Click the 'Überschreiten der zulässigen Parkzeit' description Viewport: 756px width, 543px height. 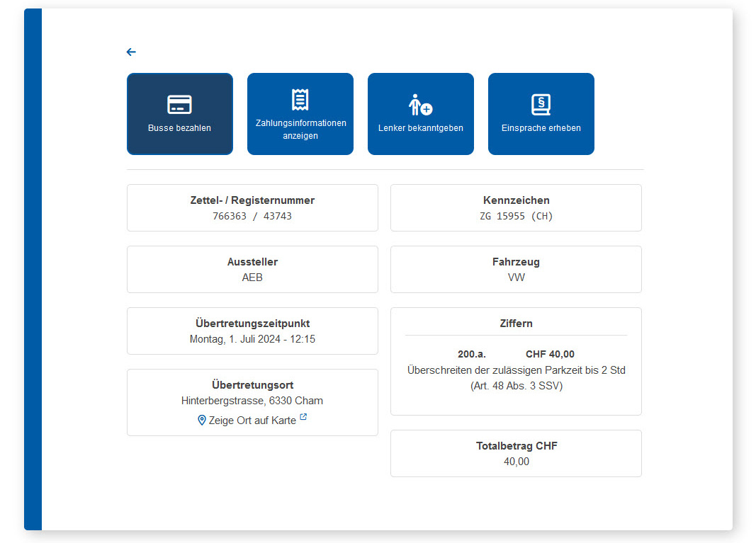coord(516,370)
